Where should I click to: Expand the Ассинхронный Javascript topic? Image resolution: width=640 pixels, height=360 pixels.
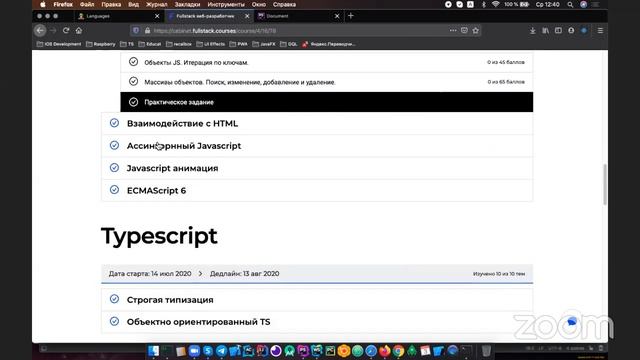(317, 146)
